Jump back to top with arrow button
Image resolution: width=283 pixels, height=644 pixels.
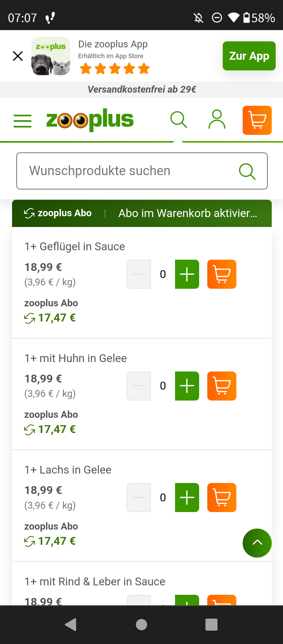(257, 543)
